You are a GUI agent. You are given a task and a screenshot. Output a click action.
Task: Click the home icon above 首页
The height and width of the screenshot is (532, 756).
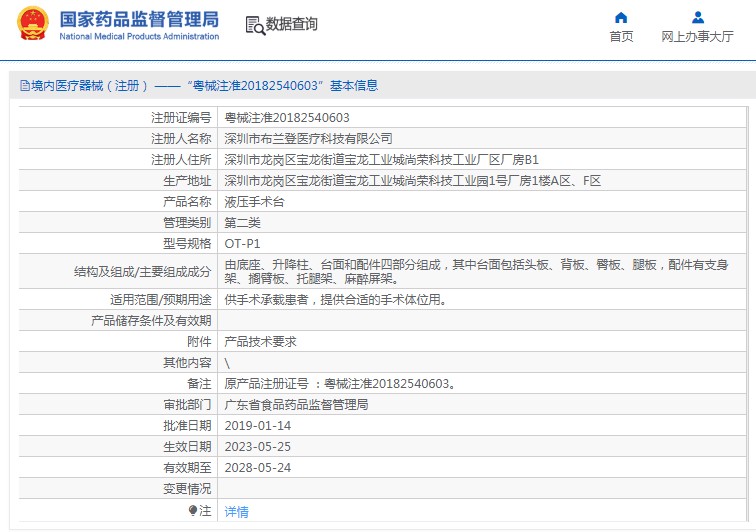[x=621, y=17]
